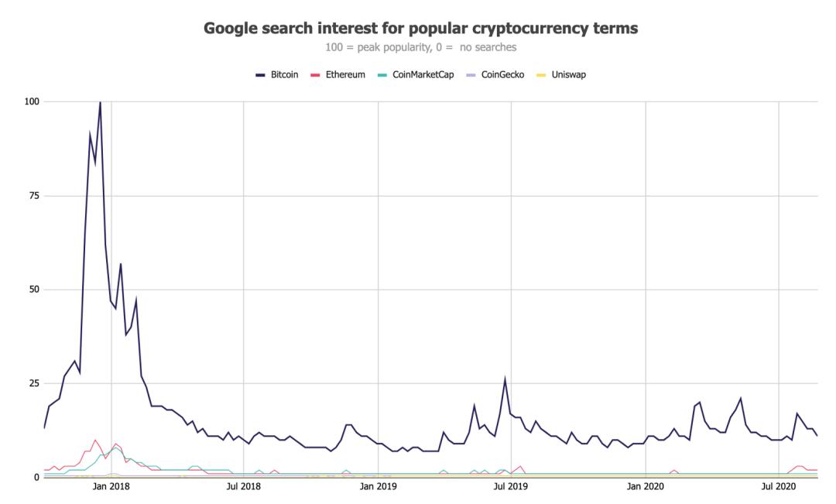This screenshot has width=836, height=504.
Task: Click the teal CoinMarketCap color swatch
Action: tap(382, 75)
